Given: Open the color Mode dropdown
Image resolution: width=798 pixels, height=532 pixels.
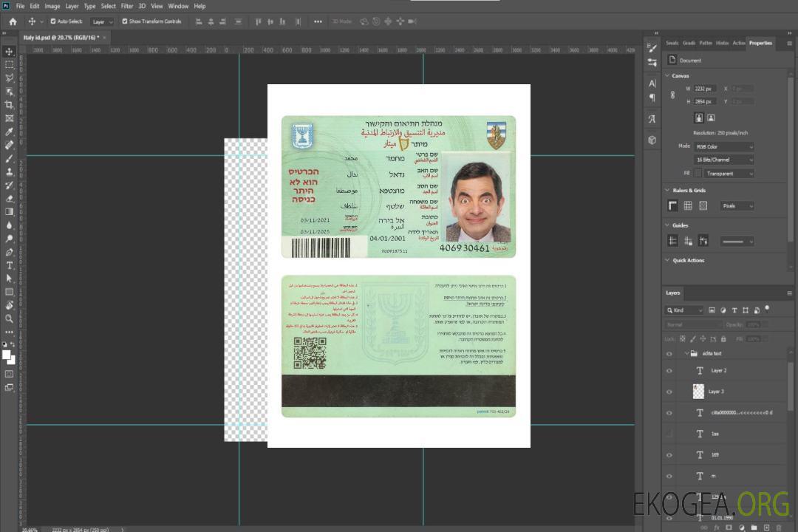Looking at the screenshot, I should coord(723,146).
